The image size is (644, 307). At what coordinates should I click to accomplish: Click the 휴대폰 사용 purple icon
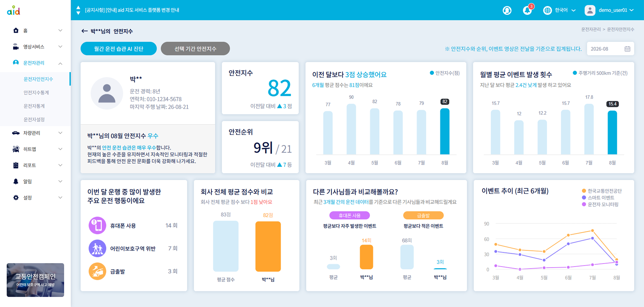[97, 225]
